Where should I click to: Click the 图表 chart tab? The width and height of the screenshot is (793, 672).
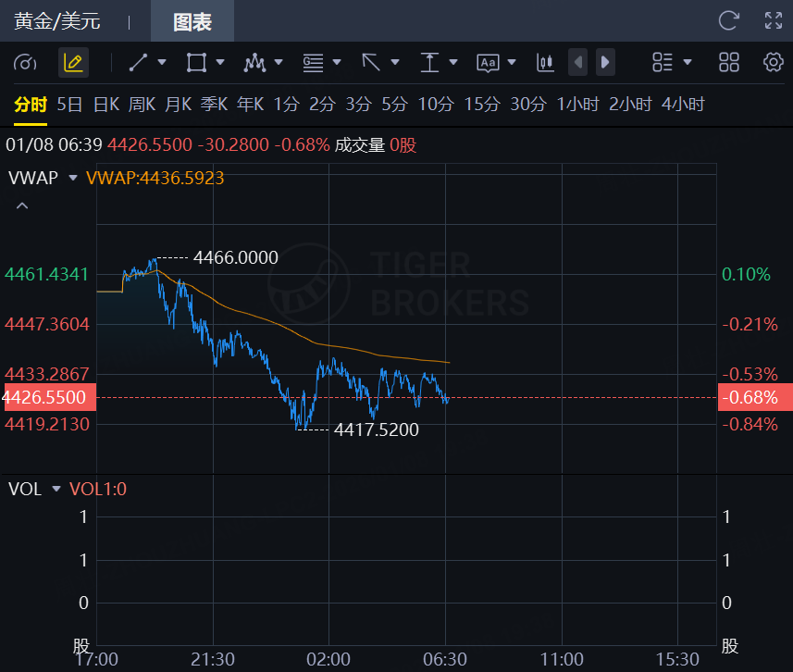coord(192,21)
